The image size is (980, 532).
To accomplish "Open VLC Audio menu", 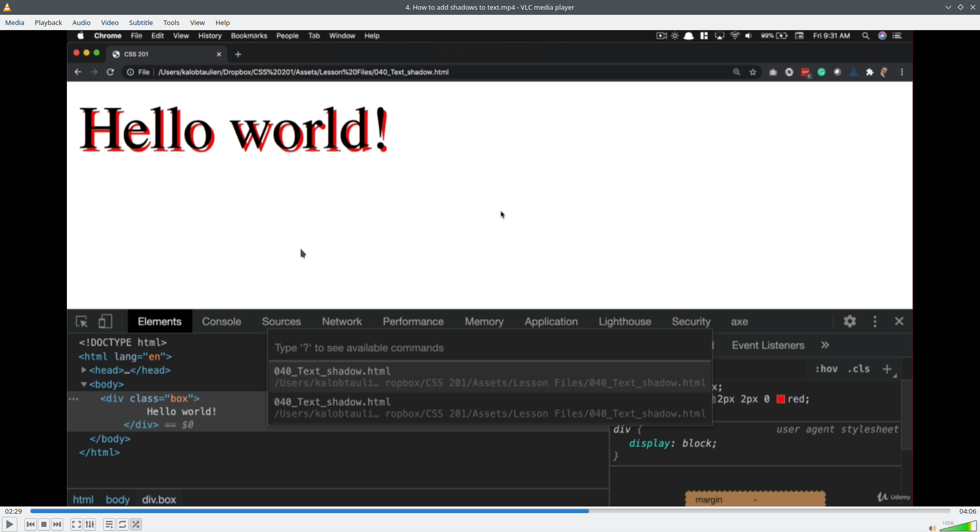I will point(82,22).
